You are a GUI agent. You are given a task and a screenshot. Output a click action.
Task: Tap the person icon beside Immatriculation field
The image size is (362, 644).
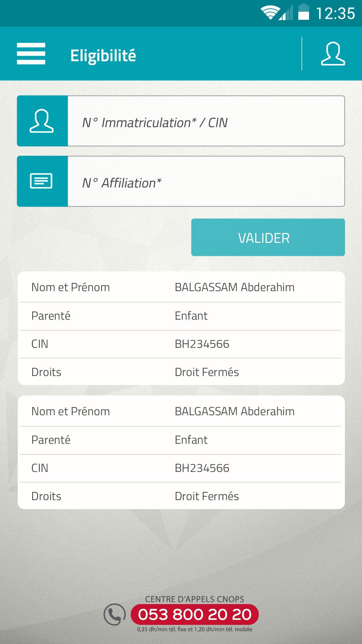tap(42, 121)
